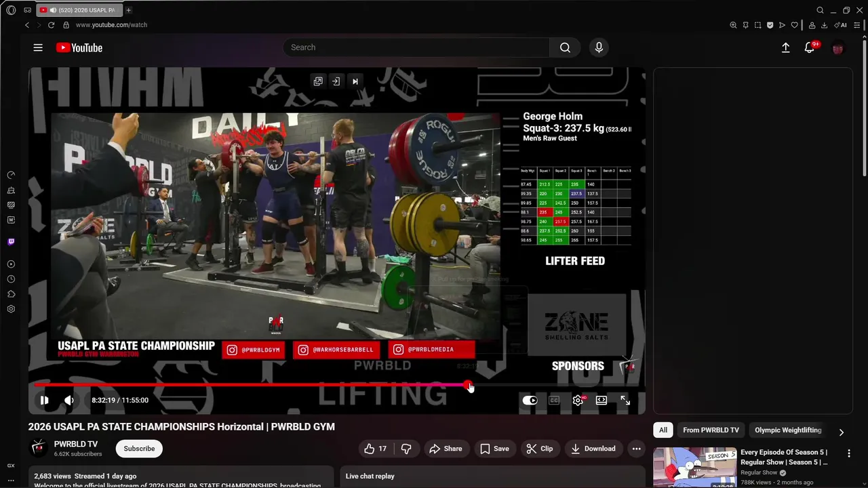Viewport: 868px width, 488px height.
Task: Open the Easy Setup sliders icon
Action: tap(856, 25)
